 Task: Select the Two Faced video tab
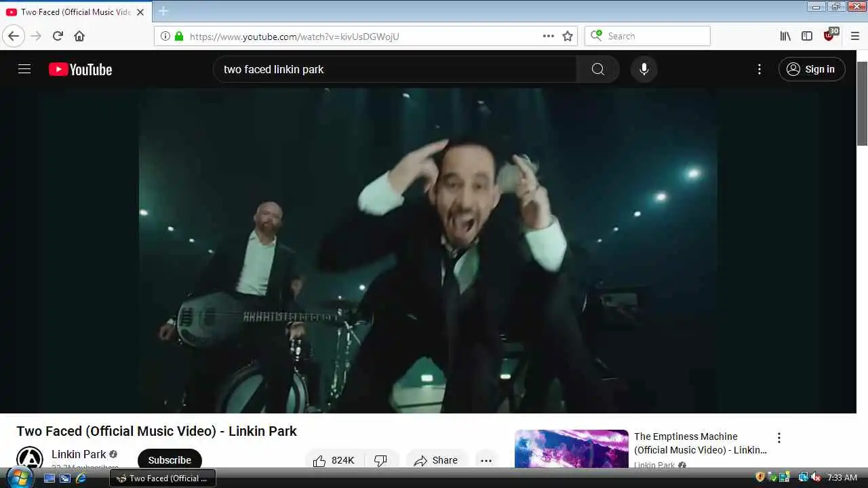click(76, 12)
